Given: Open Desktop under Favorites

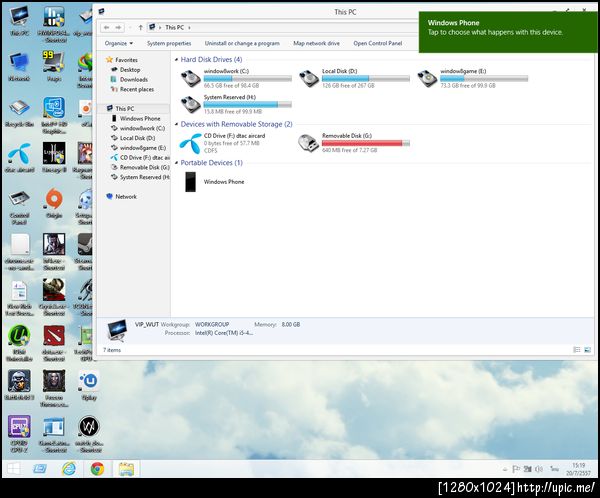Looking at the screenshot, I should coord(130,70).
